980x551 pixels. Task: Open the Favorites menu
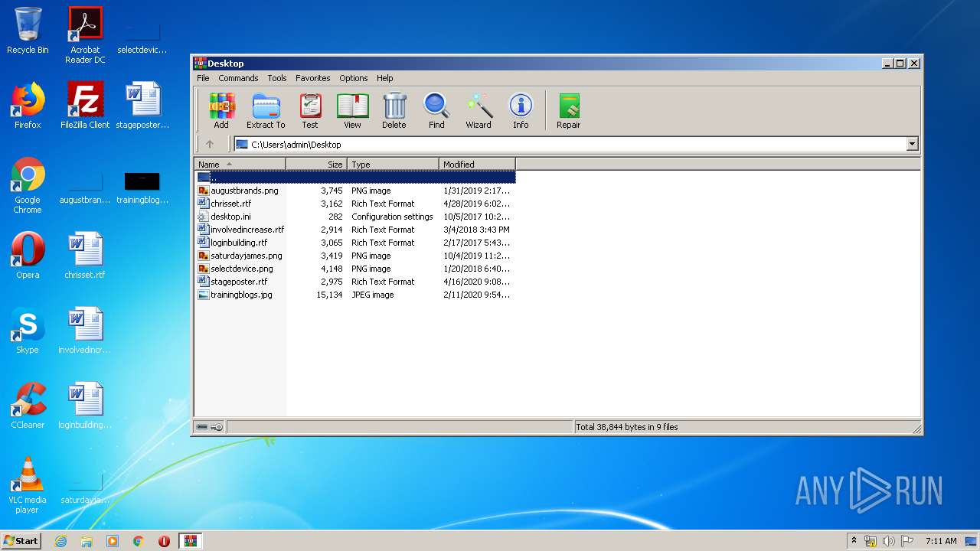point(313,78)
